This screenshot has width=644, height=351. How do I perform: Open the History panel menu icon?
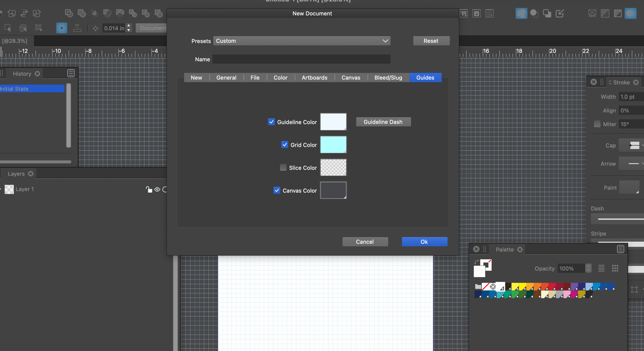(x=71, y=73)
